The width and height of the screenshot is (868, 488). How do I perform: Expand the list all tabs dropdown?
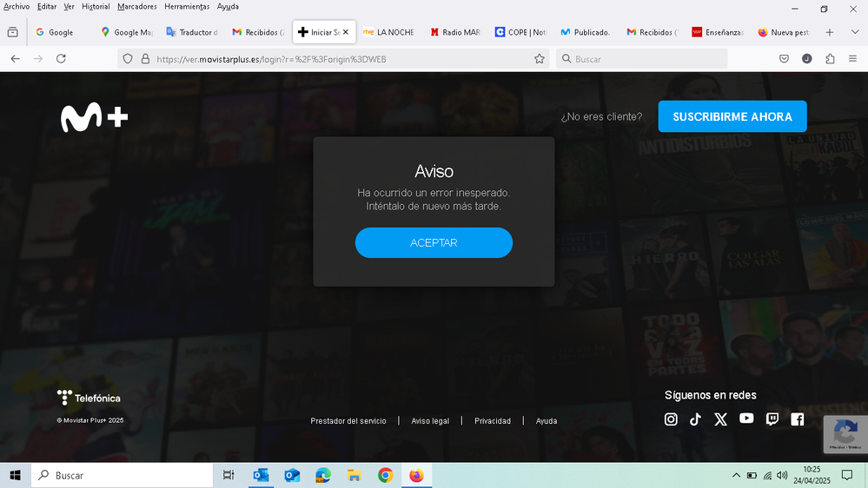point(854,32)
